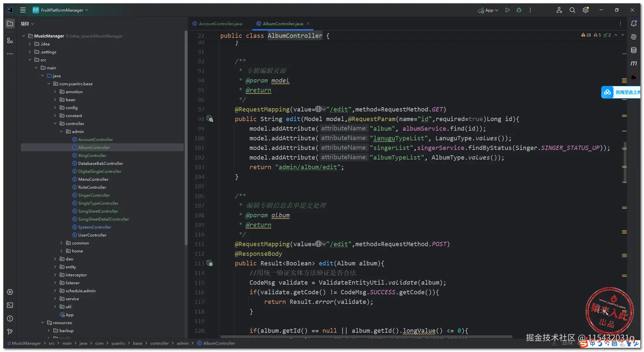Click the gutter icon on line 98
The width and height of the screenshot is (644, 352).
point(210,119)
